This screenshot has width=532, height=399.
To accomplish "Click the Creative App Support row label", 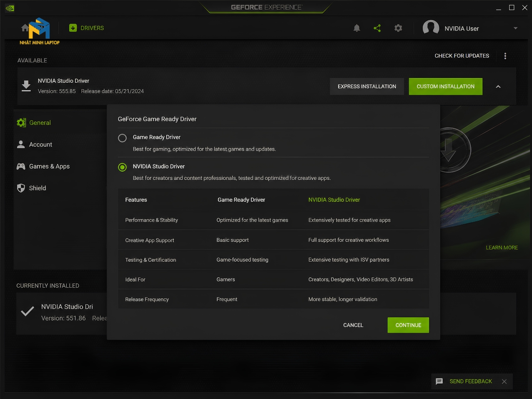I will click(150, 240).
